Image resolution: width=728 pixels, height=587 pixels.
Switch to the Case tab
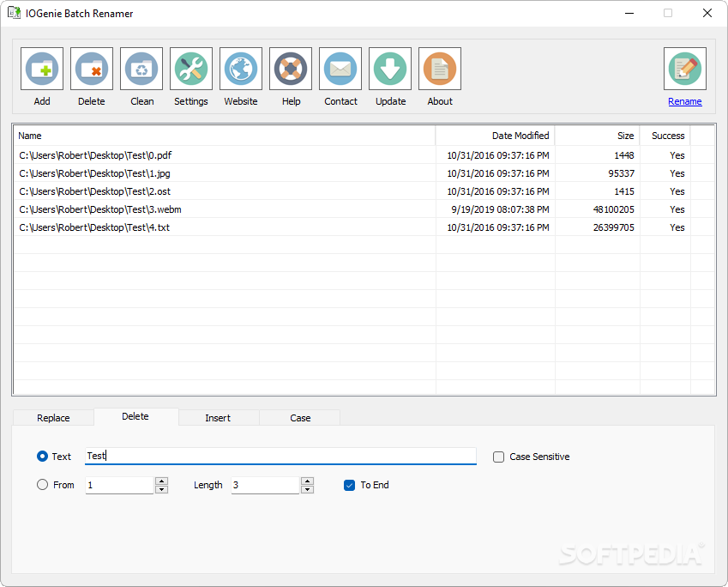[300, 418]
